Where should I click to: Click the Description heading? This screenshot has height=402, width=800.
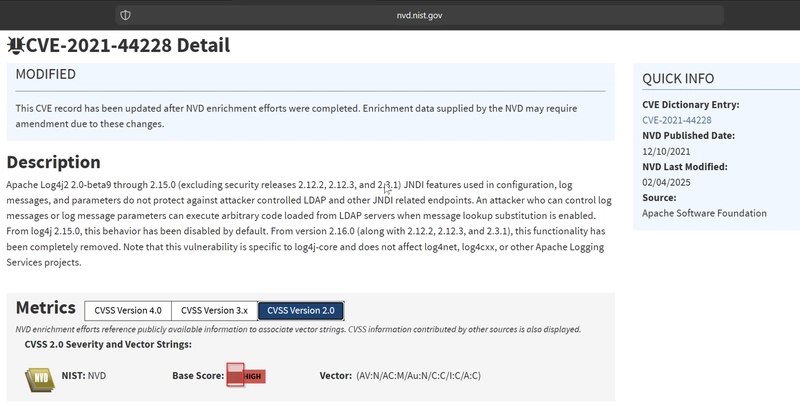point(54,162)
